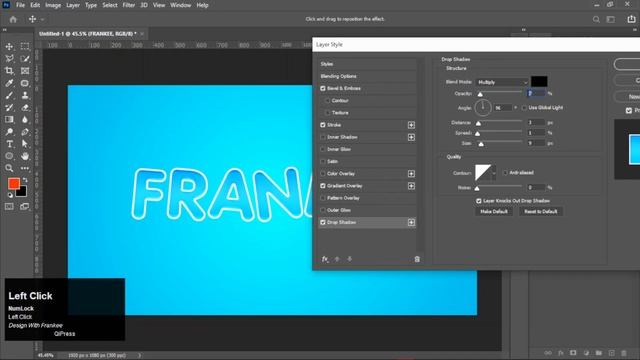Screen dimensions: 640x360
Task: Open the Filter menu
Action: click(x=129, y=5)
